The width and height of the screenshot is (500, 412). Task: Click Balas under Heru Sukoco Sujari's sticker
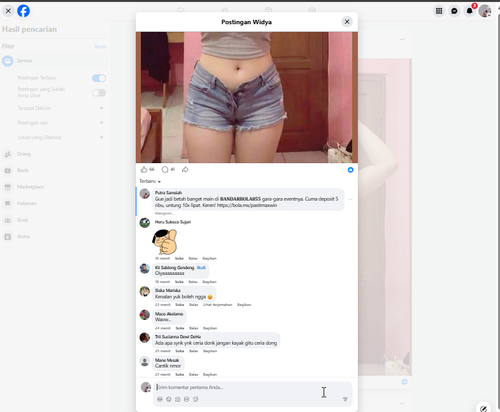click(193, 258)
